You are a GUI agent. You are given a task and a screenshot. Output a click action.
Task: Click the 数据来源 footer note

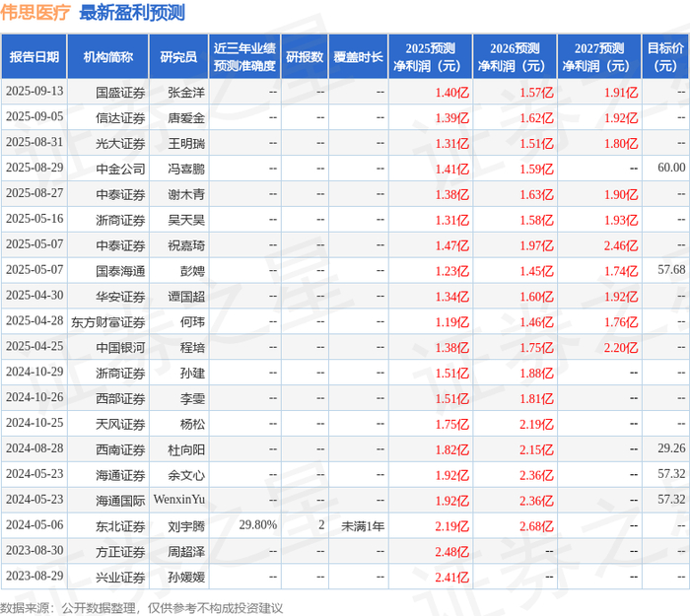141,608
